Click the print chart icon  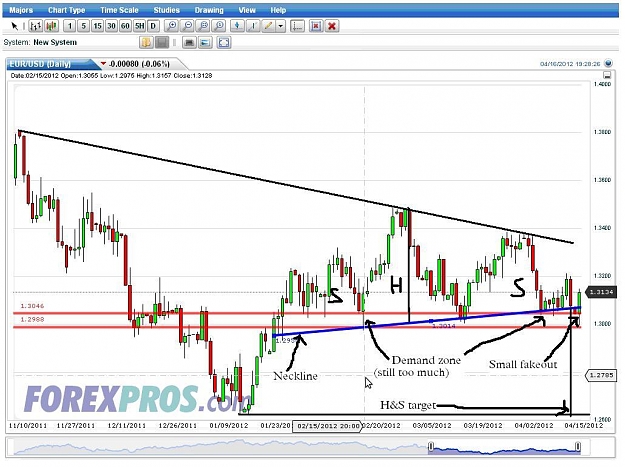[x=189, y=42]
